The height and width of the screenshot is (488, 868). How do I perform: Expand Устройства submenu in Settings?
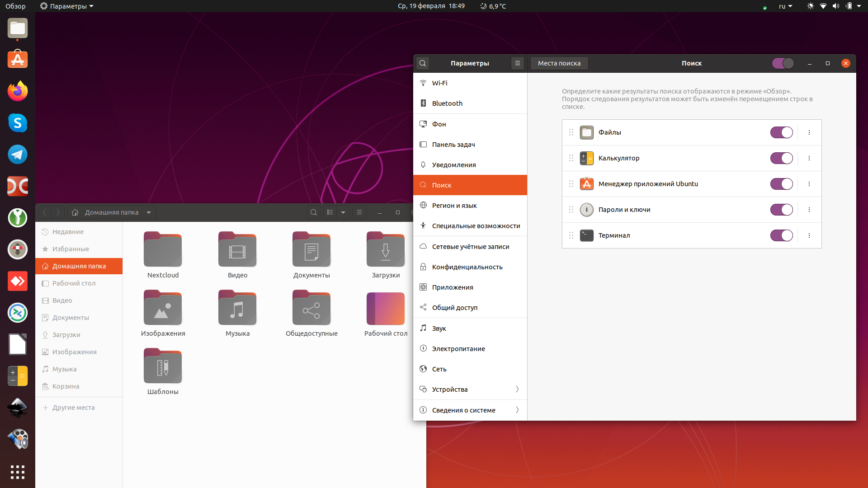pos(470,389)
